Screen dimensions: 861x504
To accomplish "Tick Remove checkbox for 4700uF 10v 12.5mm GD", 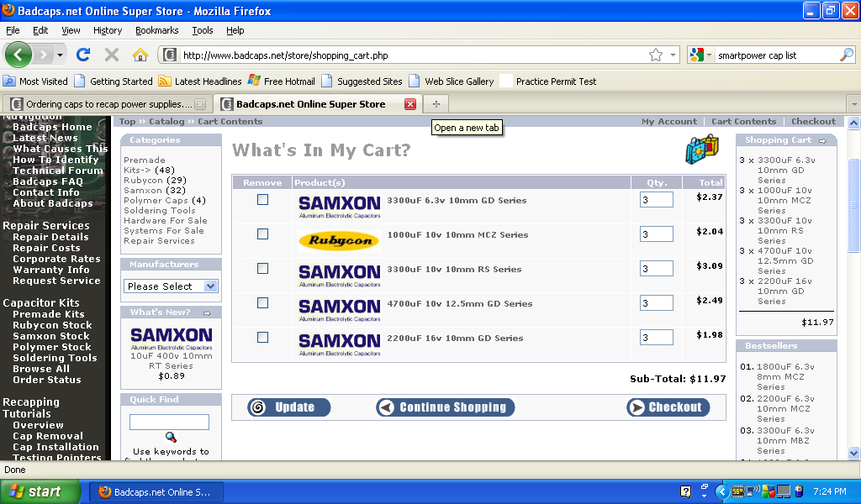I will 262,303.
